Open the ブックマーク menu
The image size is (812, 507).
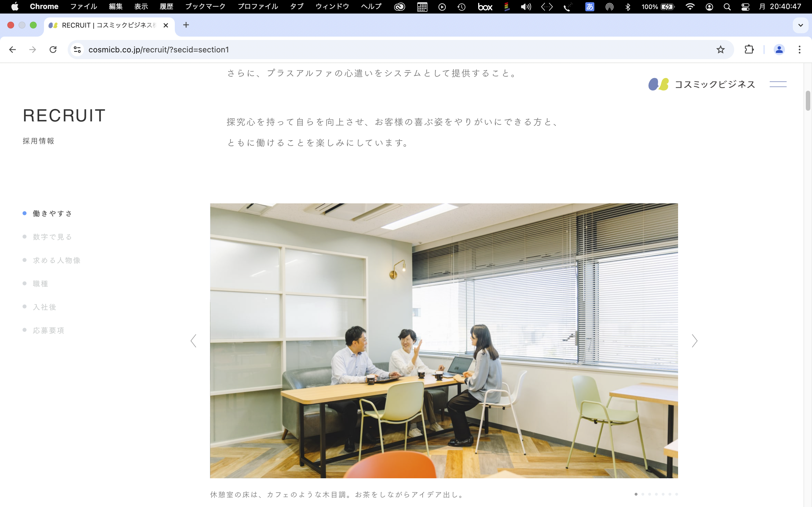[x=205, y=7]
